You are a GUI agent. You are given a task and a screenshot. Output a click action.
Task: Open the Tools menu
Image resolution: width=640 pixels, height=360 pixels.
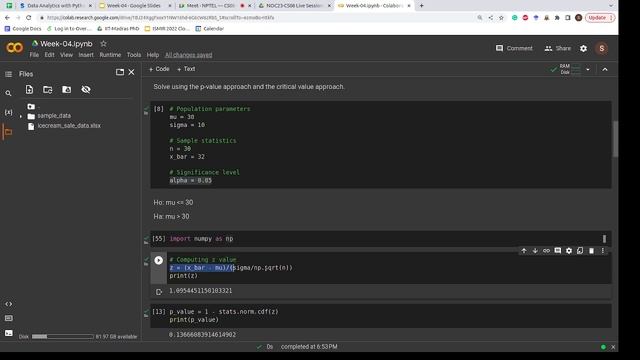(x=133, y=55)
